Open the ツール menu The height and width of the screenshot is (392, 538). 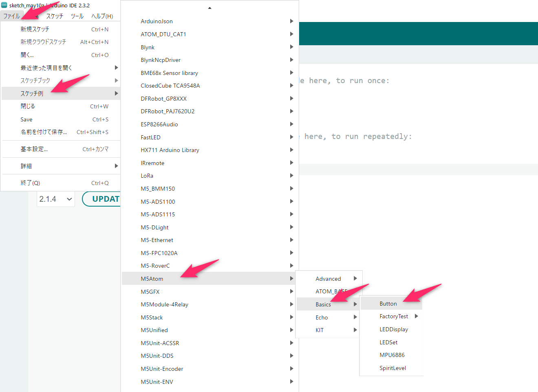tap(77, 16)
